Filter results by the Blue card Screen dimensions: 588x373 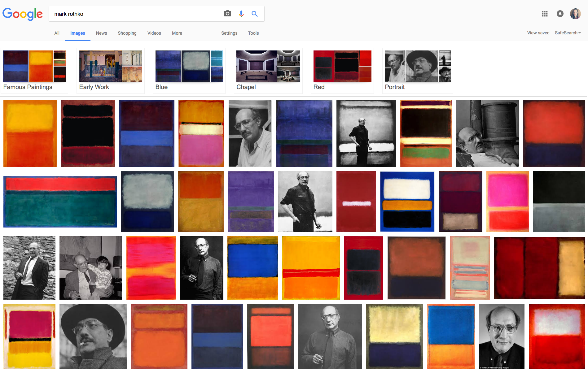189,71
